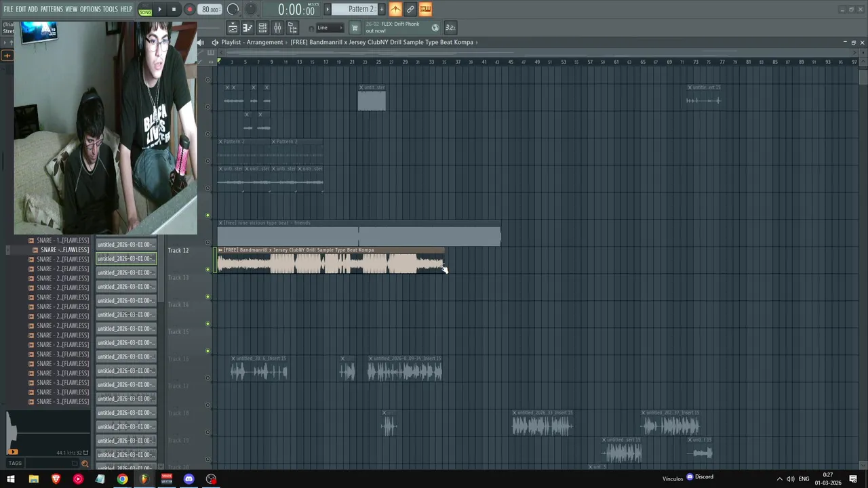Open the Piano roll toolbar icon

coord(248,28)
